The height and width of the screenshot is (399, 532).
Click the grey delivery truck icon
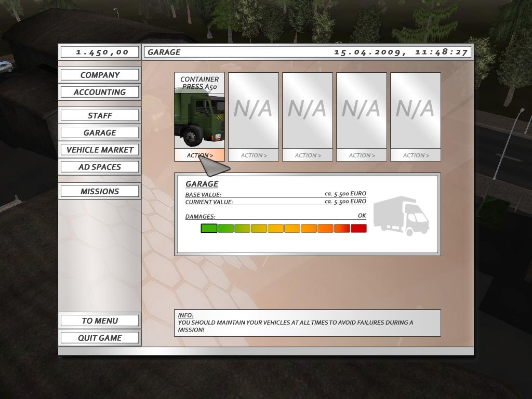click(401, 216)
